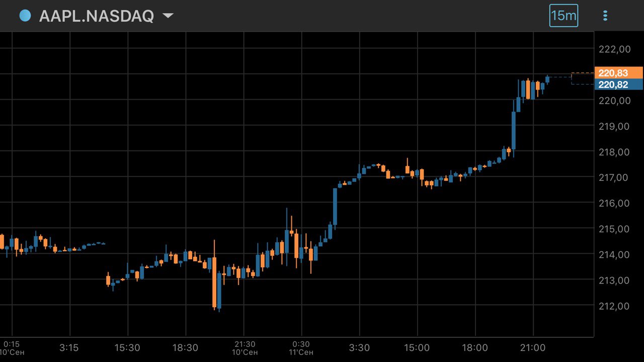Click the 213,00 price axis label
Image resolution: width=644 pixels, height=362 pixels.
click(x=614, y=280)
